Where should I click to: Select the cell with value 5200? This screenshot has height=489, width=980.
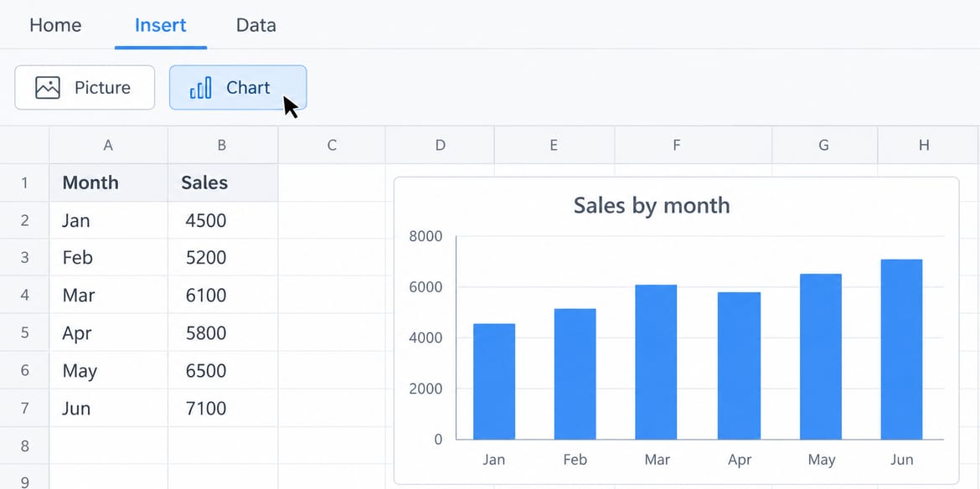[223, 257]
